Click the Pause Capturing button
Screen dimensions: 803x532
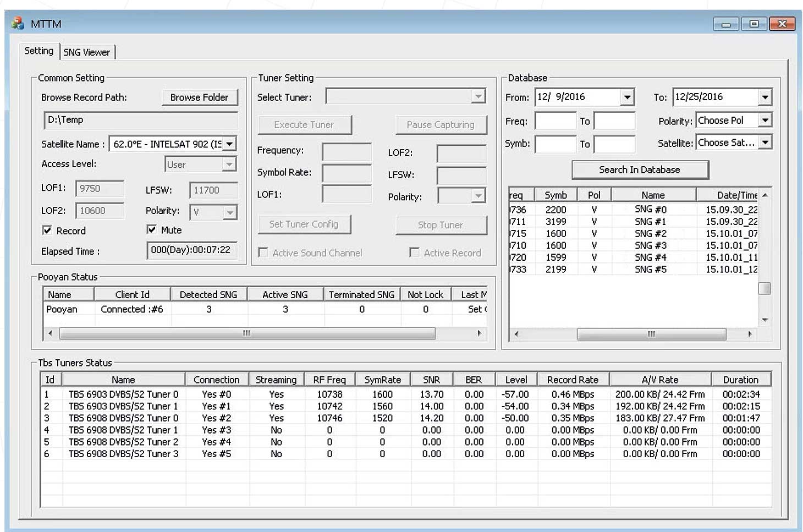(x=441, y=125)
